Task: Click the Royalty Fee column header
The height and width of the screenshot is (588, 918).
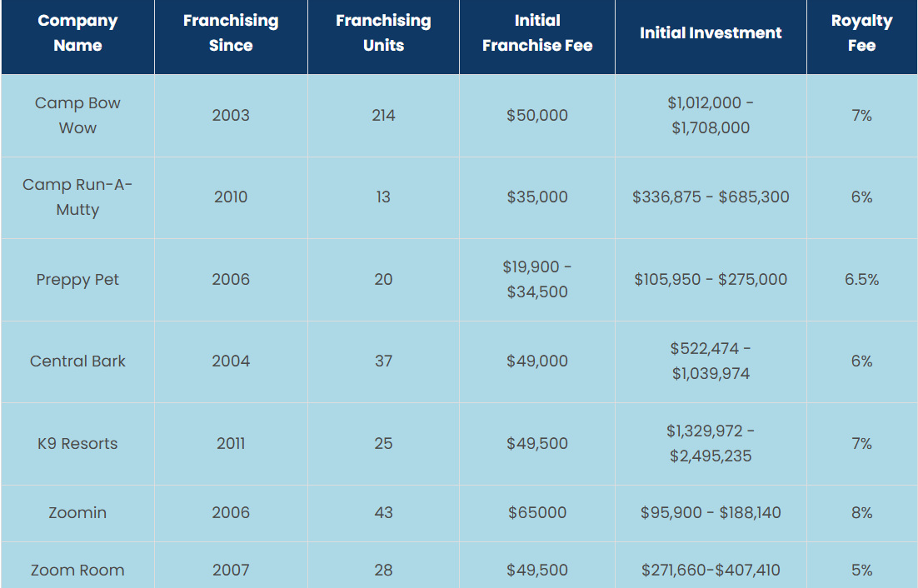Action: pos(861,33)
